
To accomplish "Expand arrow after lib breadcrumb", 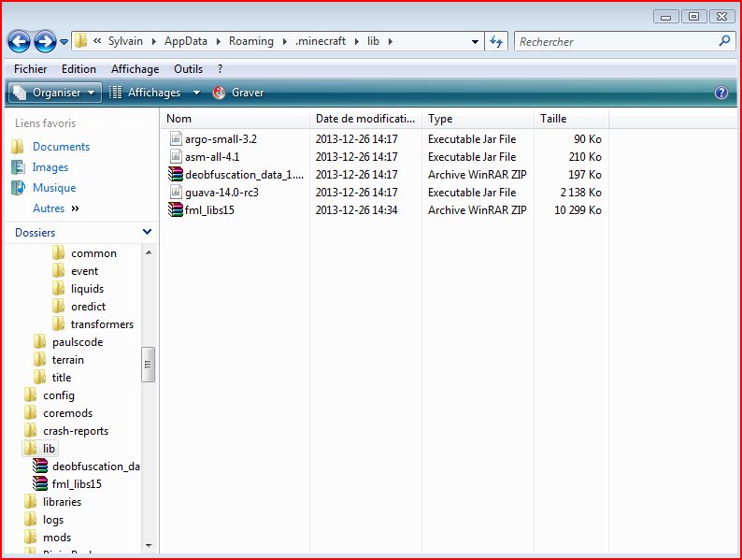I will pyautogui.click(x=391, y=42).
